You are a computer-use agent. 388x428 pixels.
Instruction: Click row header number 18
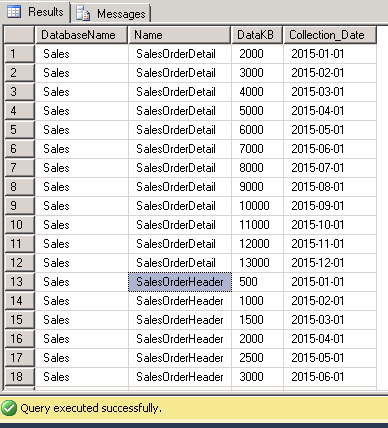pyautogui.click(x=19, y=377)
